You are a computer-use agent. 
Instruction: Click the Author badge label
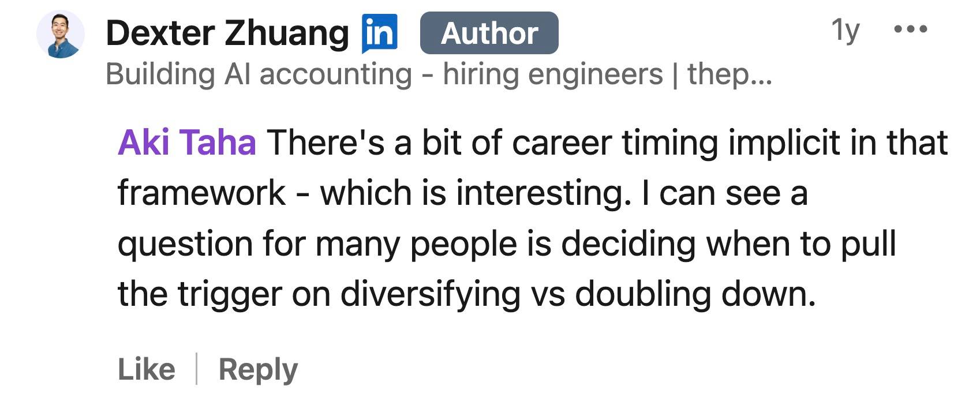(x=489, y=33)
